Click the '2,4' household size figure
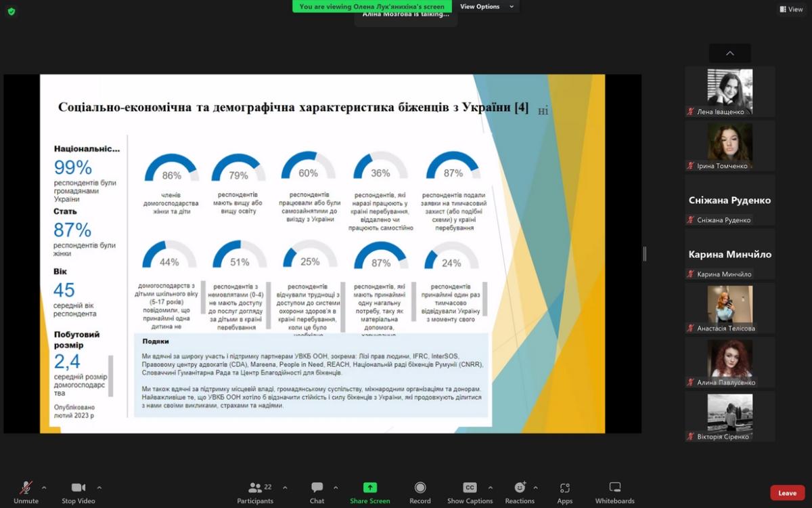The height and width of the screenshot is (508, 812). click(68, 361)
